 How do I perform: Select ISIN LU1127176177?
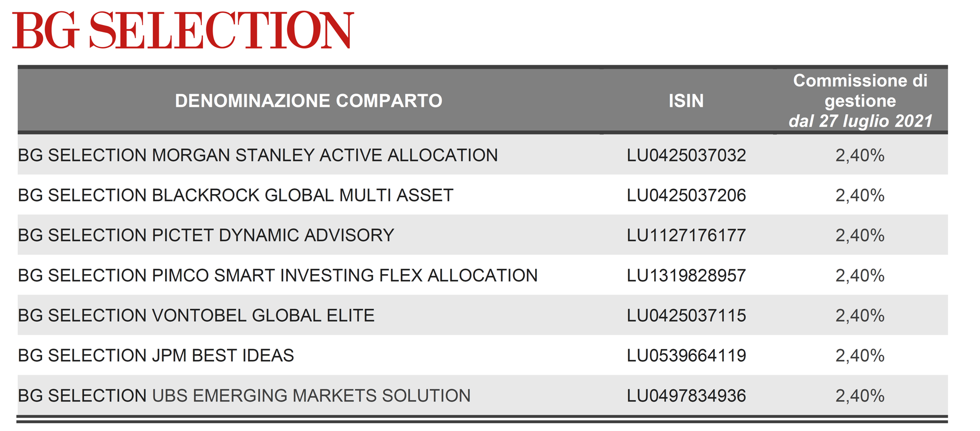click(686, 235)
